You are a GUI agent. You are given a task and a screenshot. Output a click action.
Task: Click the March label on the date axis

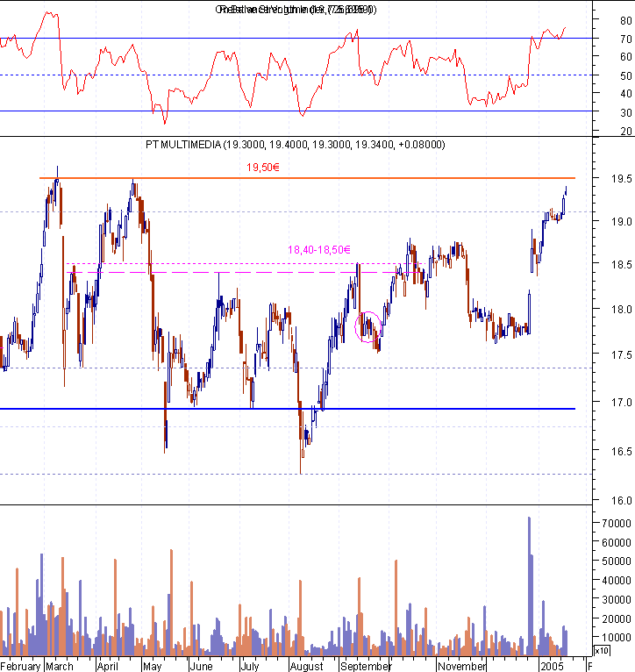point(60,666)
